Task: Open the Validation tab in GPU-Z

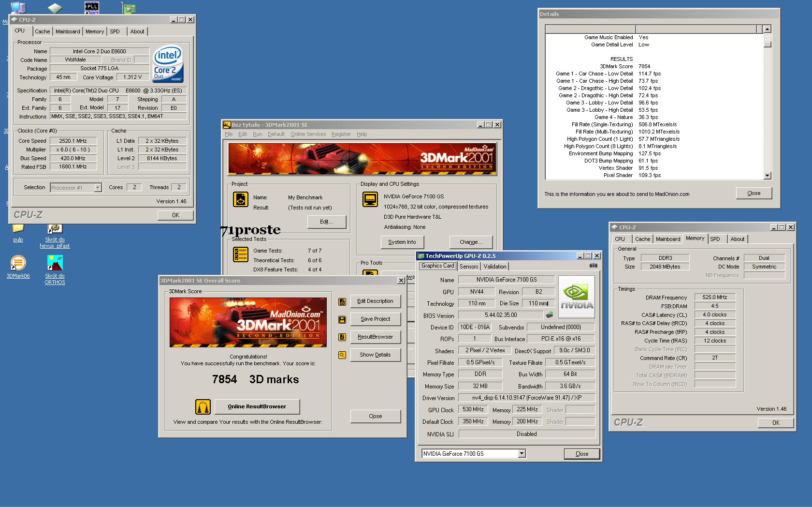Action: coord(495,267)
